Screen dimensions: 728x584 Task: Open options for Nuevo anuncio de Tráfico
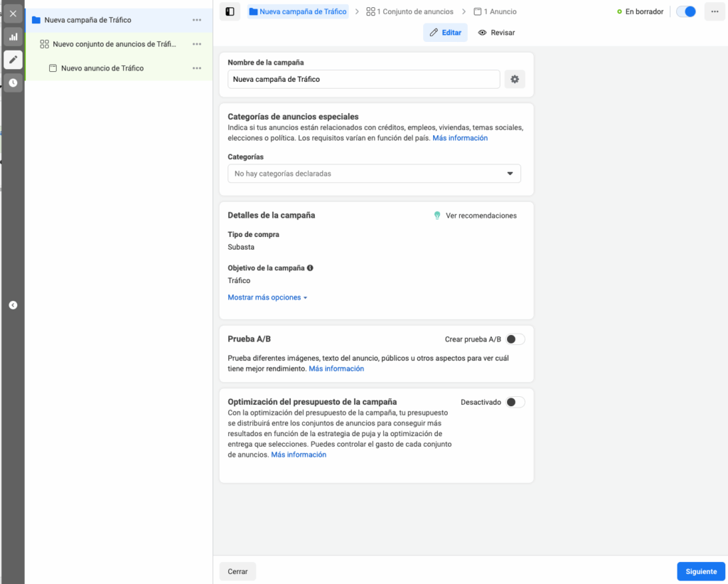(x=197, y=68)
